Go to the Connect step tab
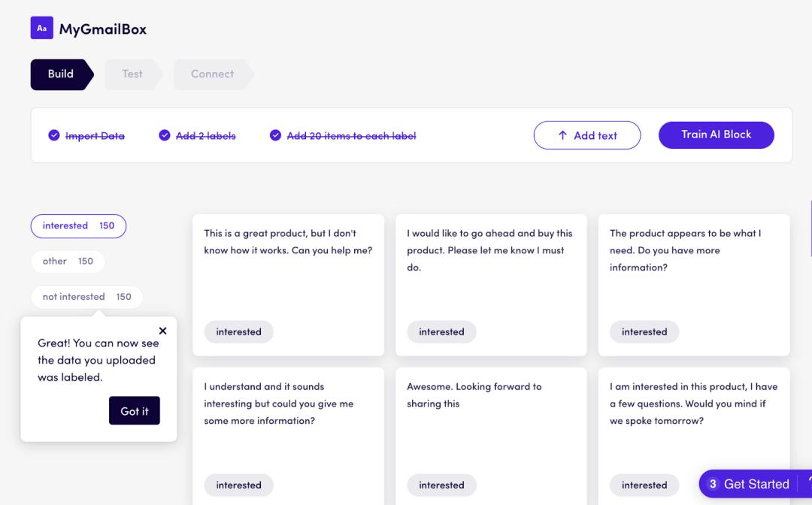This screenshot has height=505, width=812. pyautogui.click(x=212, y=74)
